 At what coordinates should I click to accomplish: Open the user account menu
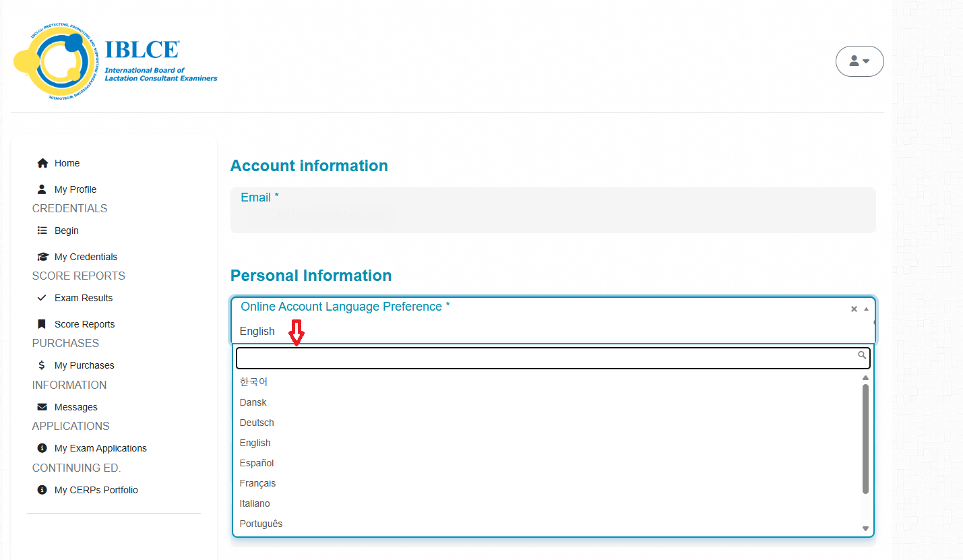859,61
